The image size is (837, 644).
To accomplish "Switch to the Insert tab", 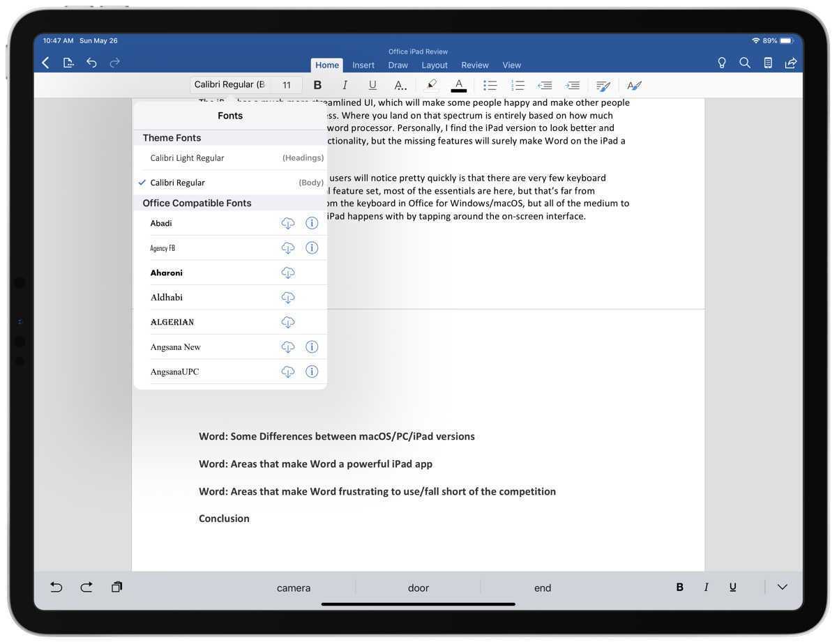I will (363, 65).
